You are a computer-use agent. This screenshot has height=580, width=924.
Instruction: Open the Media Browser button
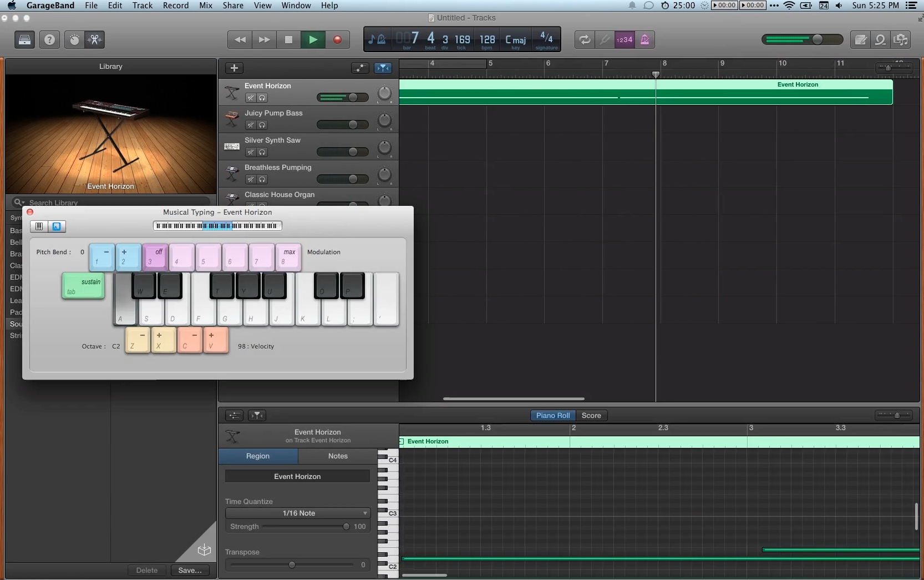[901, 39]
